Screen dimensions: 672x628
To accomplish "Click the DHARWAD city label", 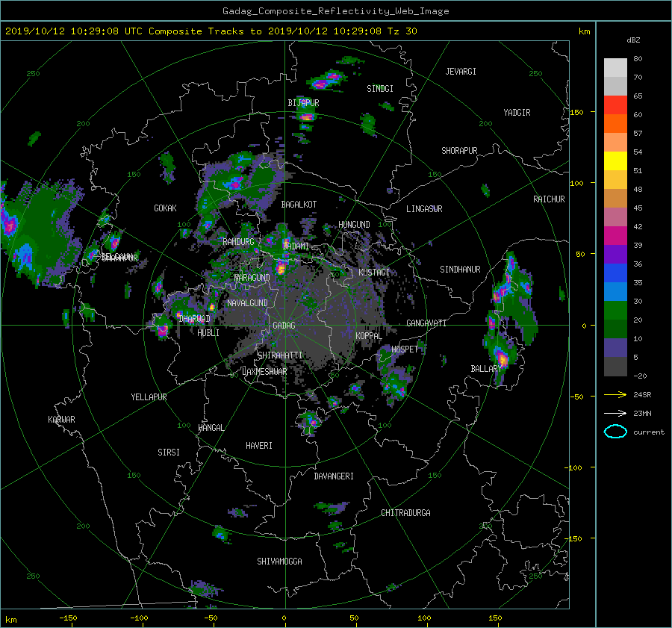I will 195,319.
